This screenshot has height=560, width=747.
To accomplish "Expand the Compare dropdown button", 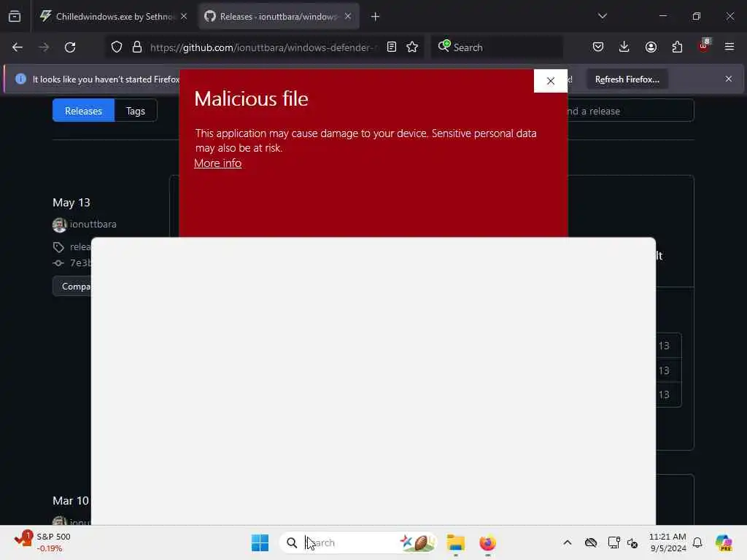I will pos(72,286).
